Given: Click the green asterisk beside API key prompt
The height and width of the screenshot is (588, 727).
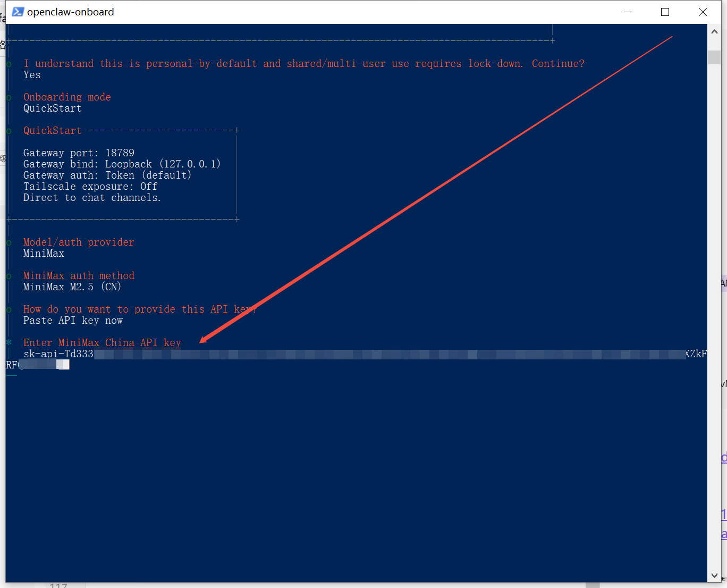Looking at the screenshot, I should (x=9, y=342).
